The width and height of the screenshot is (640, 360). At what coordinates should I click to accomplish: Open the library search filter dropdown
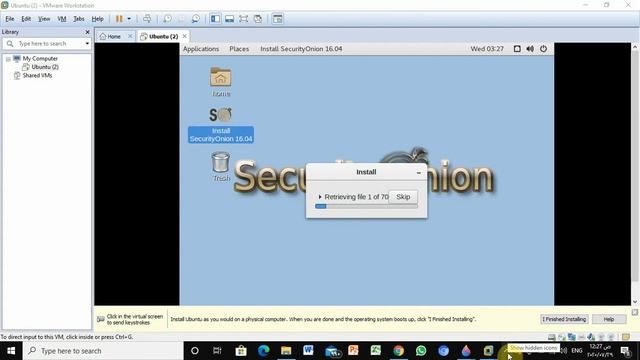coord(87,43)
